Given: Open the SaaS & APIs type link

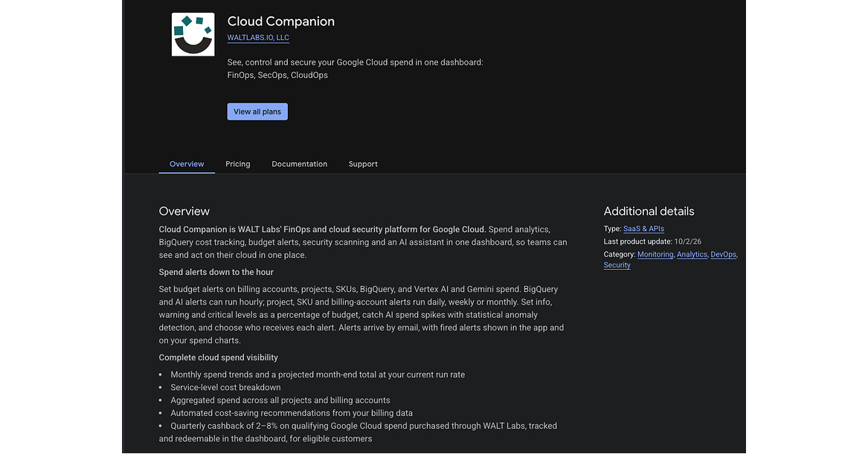Looking at the screenshot, I should (643, 229).
